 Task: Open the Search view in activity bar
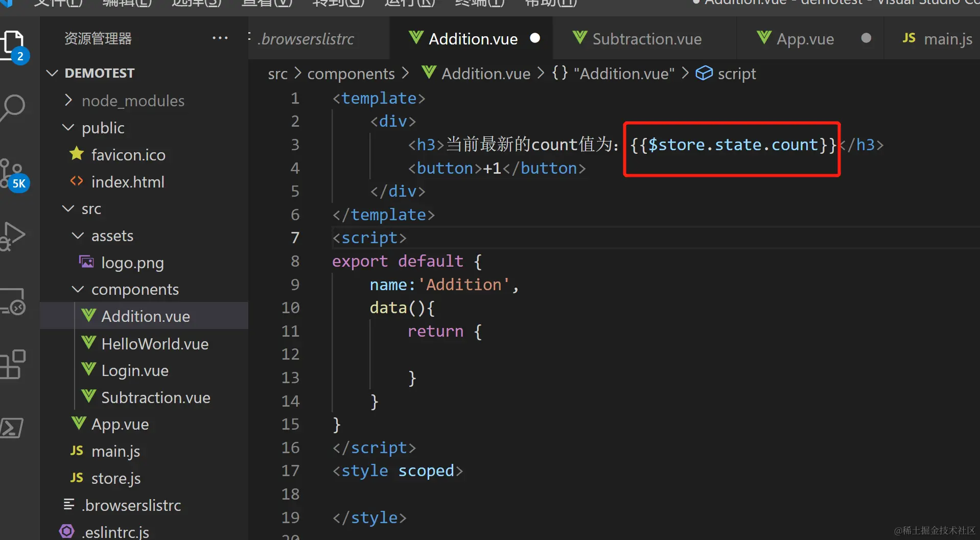13,108
